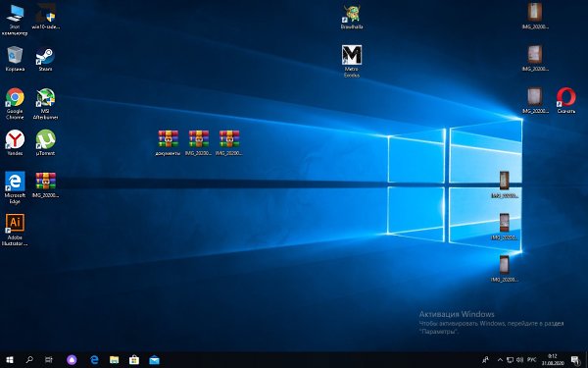
Task: Select the Microsoft Edge desktop shortcut
Action: (x=15, y=187)
